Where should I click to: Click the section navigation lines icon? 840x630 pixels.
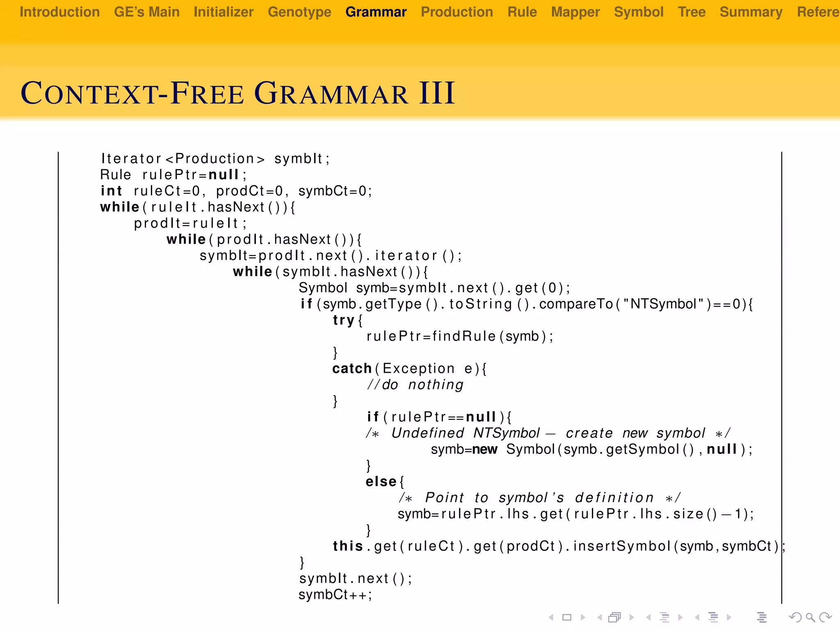click(x=713, y=617)
